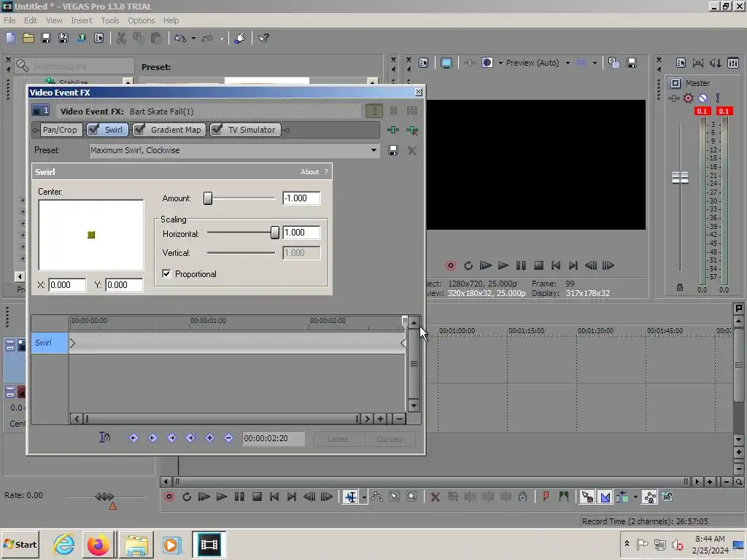Click Record button in the preview transport
The height and width of the screenshot is (560, 747).
tap(451, 265)
